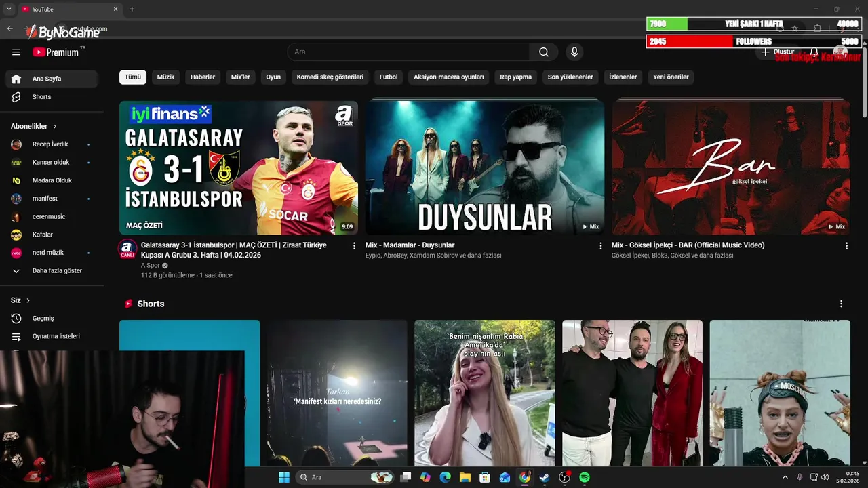Open OBS Studio from the taskbar
Screen dimensions: 868x488
pos(564,477)
